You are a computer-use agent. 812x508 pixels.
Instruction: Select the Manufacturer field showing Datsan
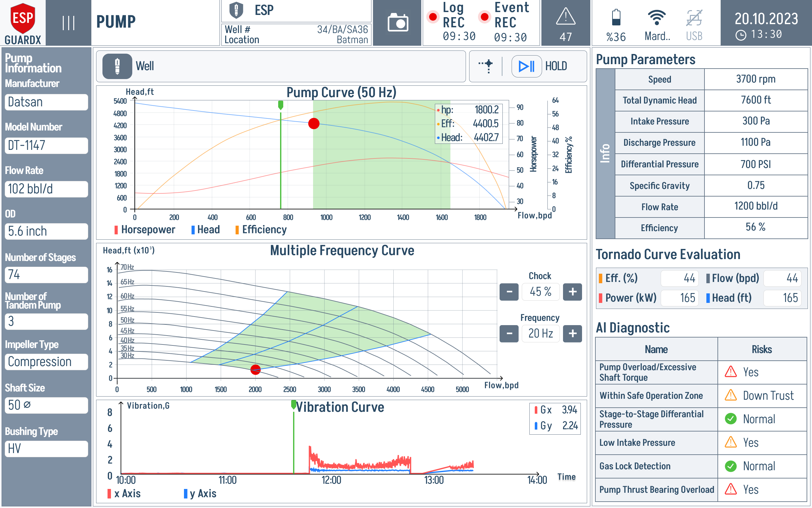[x=46, y=102]
